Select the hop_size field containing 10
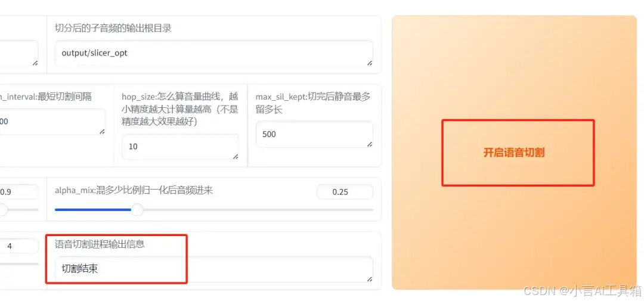Image resolution: width=644 pixels, height=301 pixels. (x=180, y=147)
